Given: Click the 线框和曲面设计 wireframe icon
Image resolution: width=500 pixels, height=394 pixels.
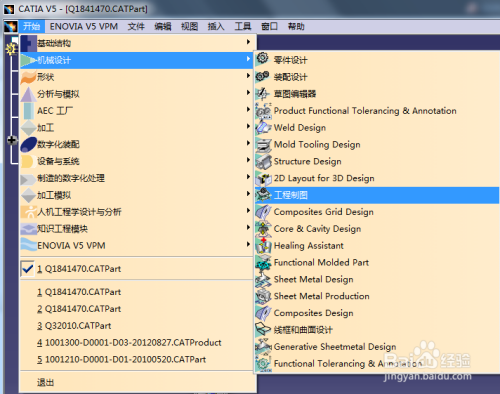Looking at the screenshot, I should tap(263, 330).
